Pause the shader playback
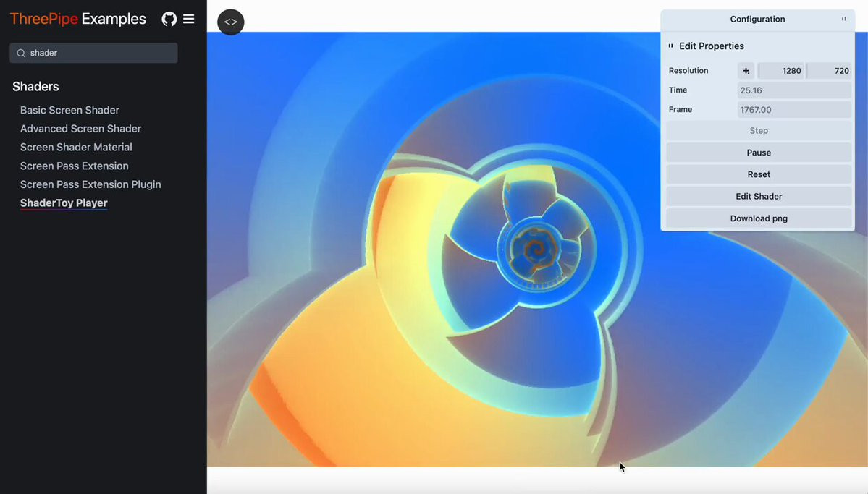 [759, 153]
